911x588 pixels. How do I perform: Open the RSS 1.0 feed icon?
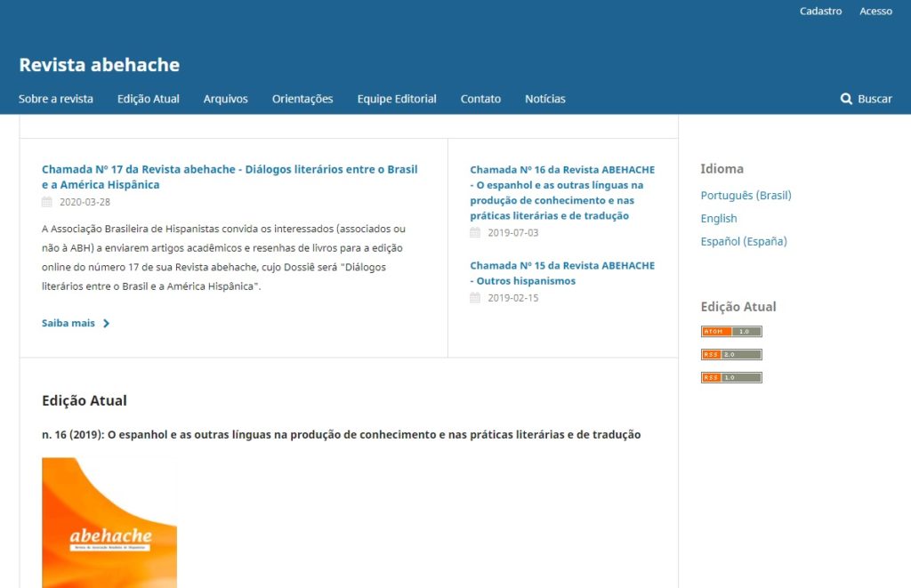click(x=731, y=377)
